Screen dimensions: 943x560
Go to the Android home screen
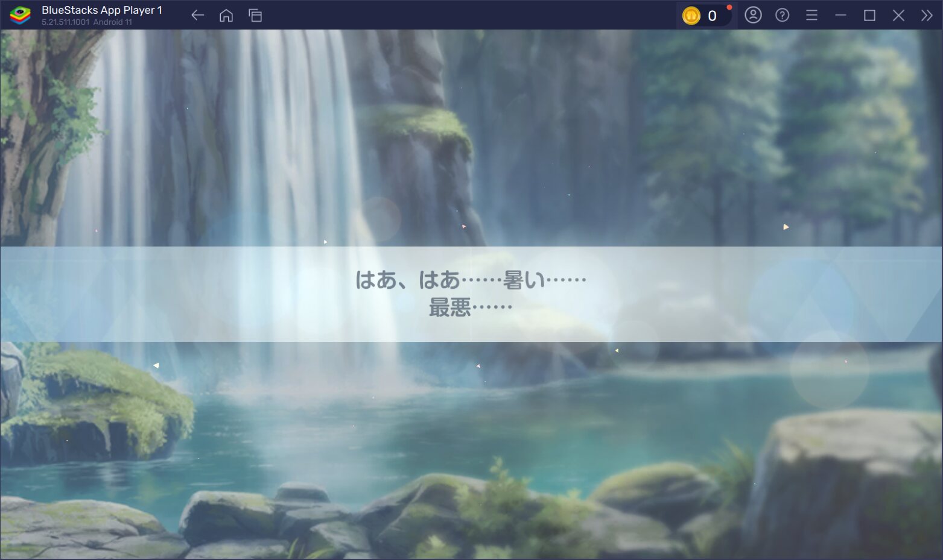226,16
